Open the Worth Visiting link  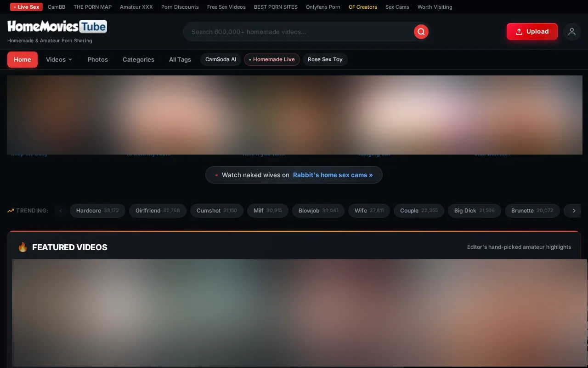pos(435,7)
